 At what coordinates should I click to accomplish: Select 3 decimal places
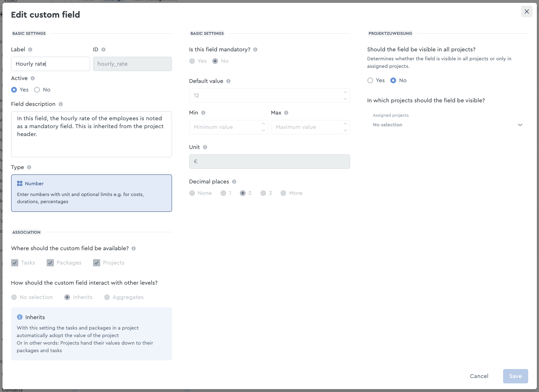click(x=263, y=193)
